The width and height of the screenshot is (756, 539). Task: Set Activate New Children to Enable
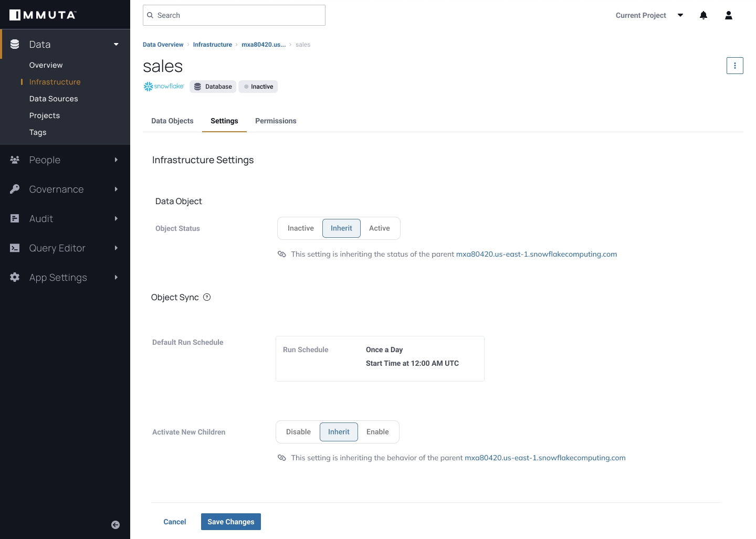377,432
